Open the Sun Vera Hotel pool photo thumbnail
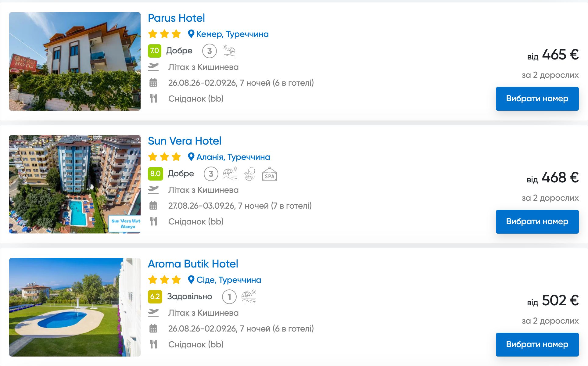 tap(75, 184)
